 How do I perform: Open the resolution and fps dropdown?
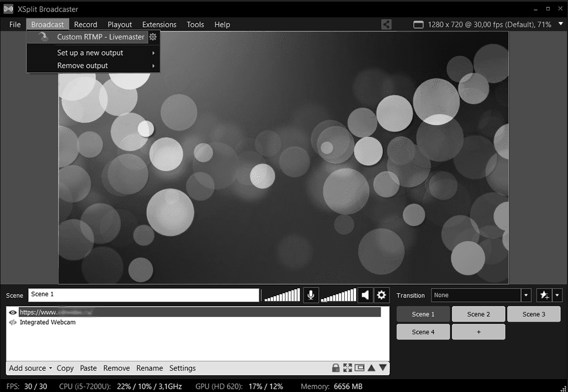(x=559, y=24)
